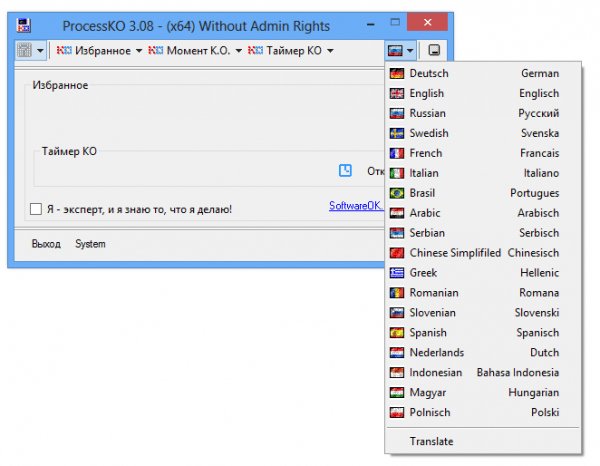This screenshot has width=600, height=466.
Task: Click the Greek flag icon
Action: click(x=397, y=273)
